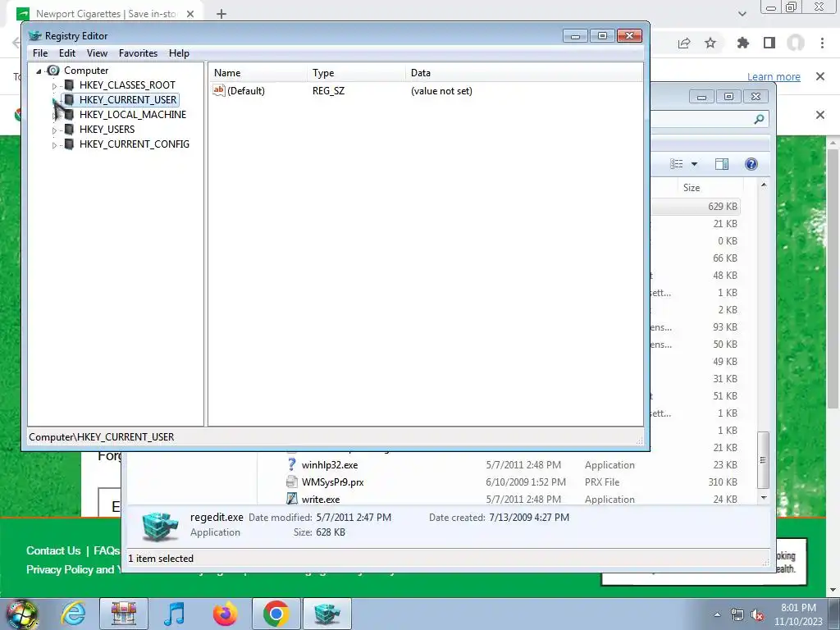Open Firefox from the taskbar
Screen dimensions: 840x630
225,614
